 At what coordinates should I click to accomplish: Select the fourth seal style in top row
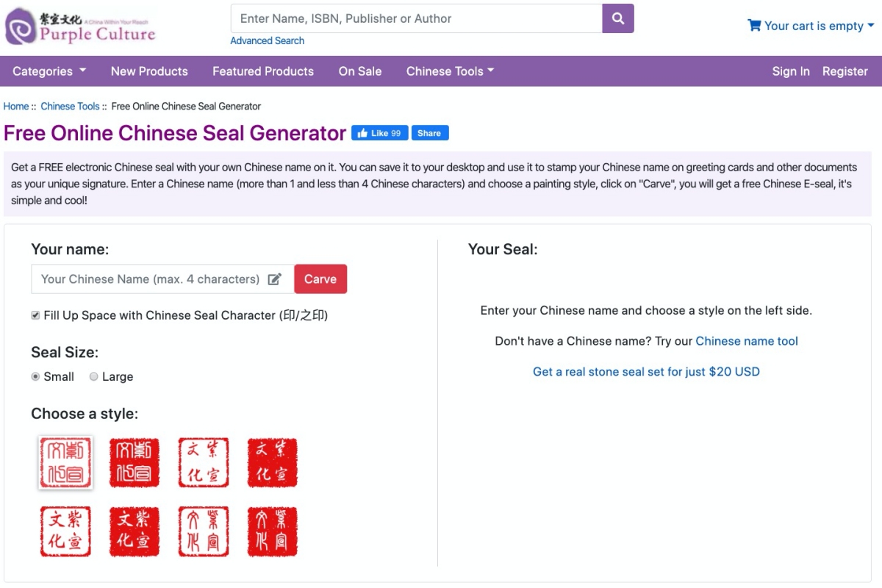(x=272, y=462)
